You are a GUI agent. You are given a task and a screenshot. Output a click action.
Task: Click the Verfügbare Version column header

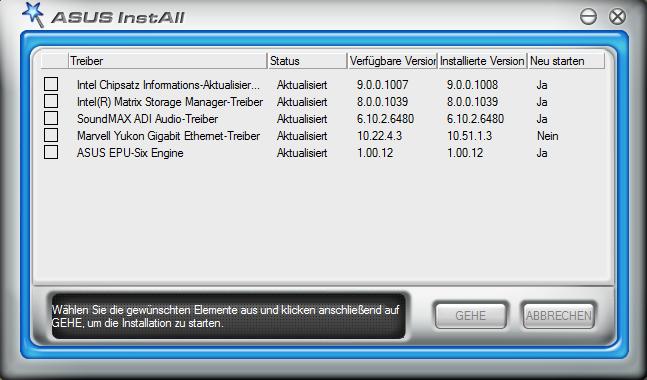(x=392, y=61)
